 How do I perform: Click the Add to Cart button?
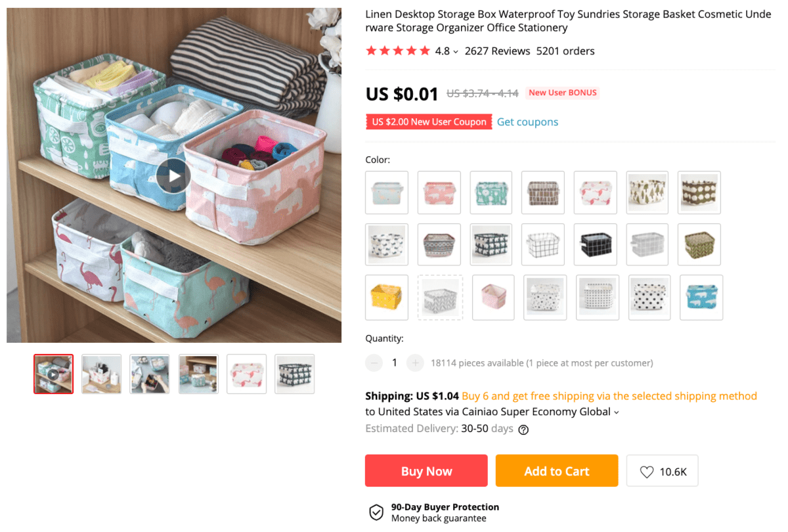[x=557, y=471]
